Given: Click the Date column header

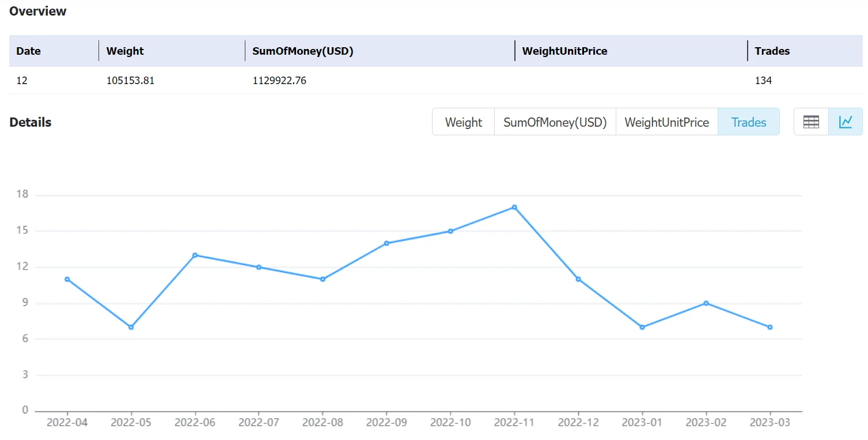Looking at the screenshot, I should 29,51.
